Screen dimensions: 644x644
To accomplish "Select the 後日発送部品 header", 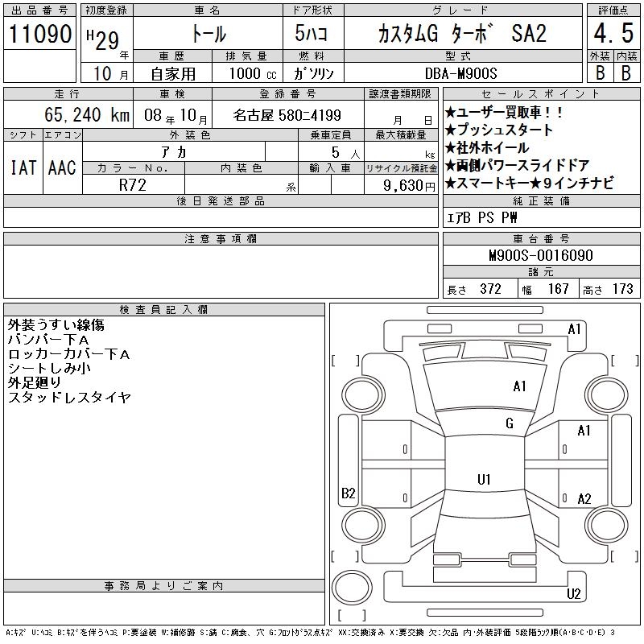I will point(221,201).
